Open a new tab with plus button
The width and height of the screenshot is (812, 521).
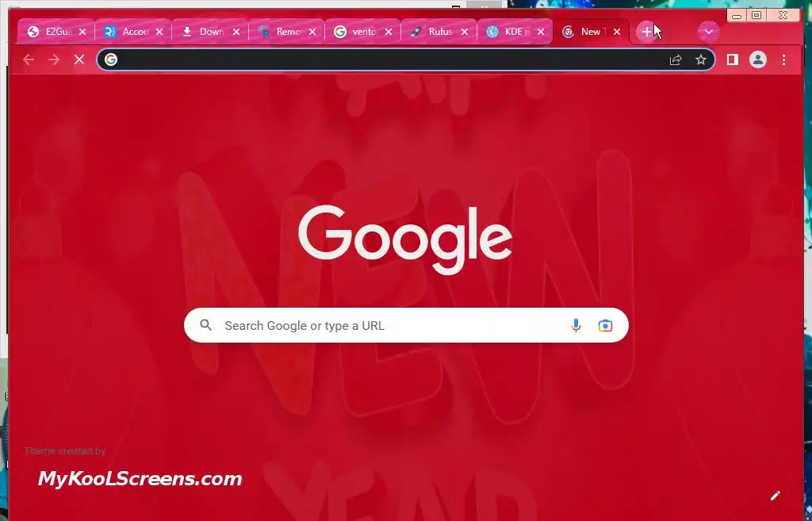pyautogui.click(x=646, y=32)
